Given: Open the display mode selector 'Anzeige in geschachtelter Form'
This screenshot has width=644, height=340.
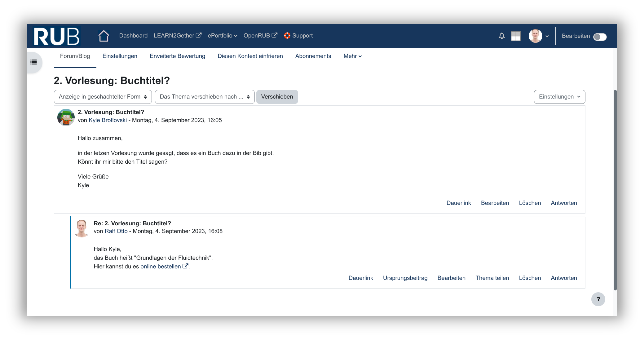Looking at the screenshot, I should click(x=103, y=97).
